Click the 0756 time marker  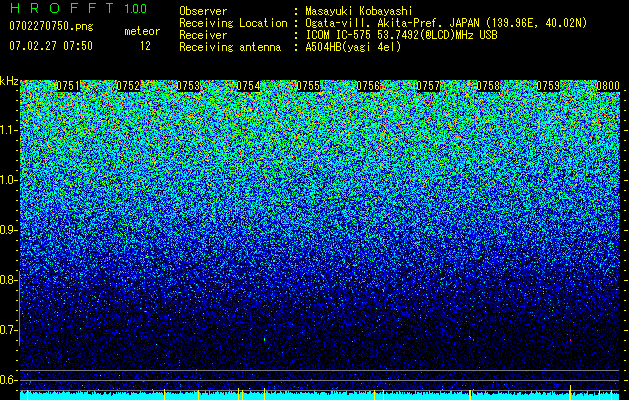coord(368,86)
